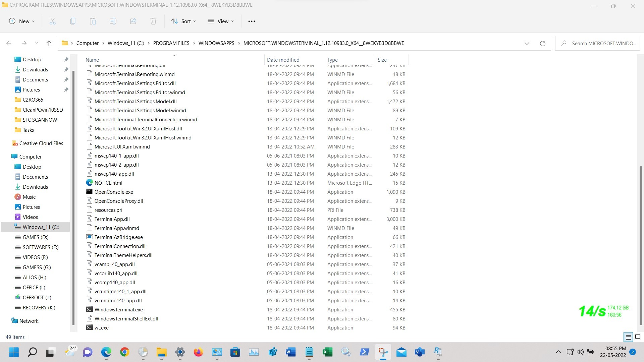Open the New item dropdown
Viewport: 644px width, 362px height.
coord(22,21)
